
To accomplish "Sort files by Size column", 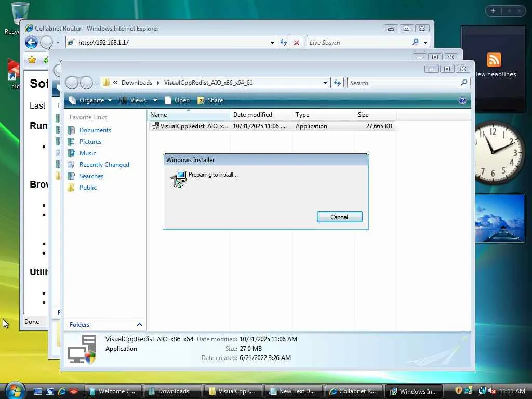I will pyautogui.click(x=375, y=115).
